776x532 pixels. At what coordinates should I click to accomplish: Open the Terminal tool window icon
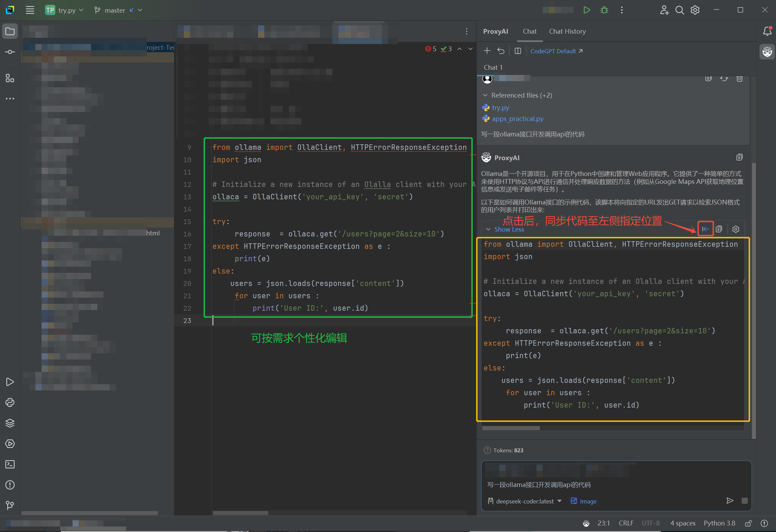tap(10, 464)
